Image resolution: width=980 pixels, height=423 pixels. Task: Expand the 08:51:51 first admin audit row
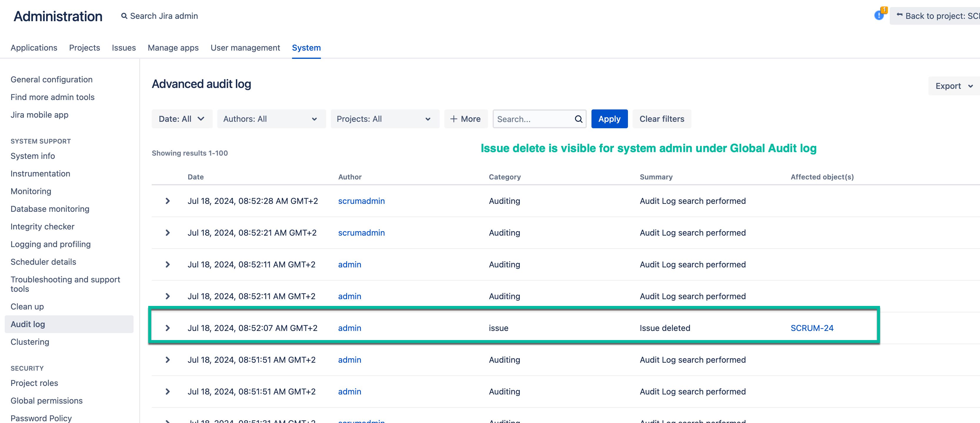coord(167,360)
